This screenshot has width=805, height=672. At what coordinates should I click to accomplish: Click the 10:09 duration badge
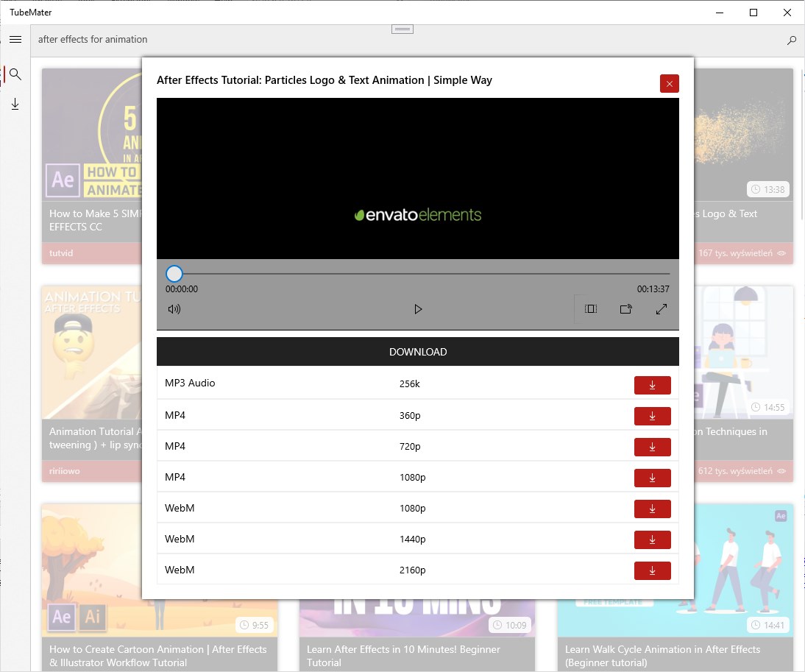click(511, 625)
